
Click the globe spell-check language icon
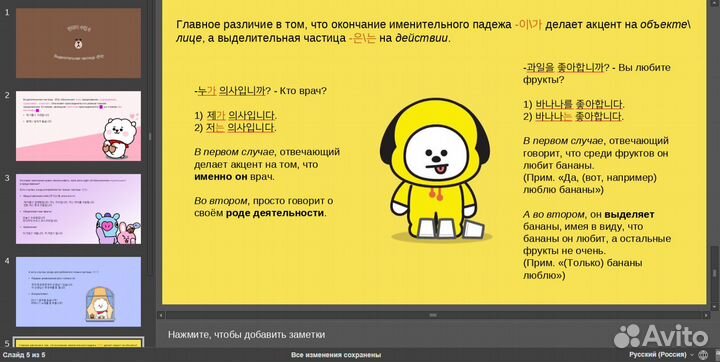[x=703, y=355]
